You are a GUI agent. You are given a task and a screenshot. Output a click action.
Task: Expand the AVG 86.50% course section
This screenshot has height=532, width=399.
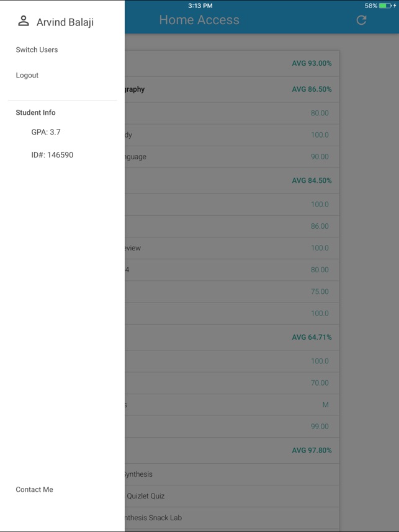232,89
